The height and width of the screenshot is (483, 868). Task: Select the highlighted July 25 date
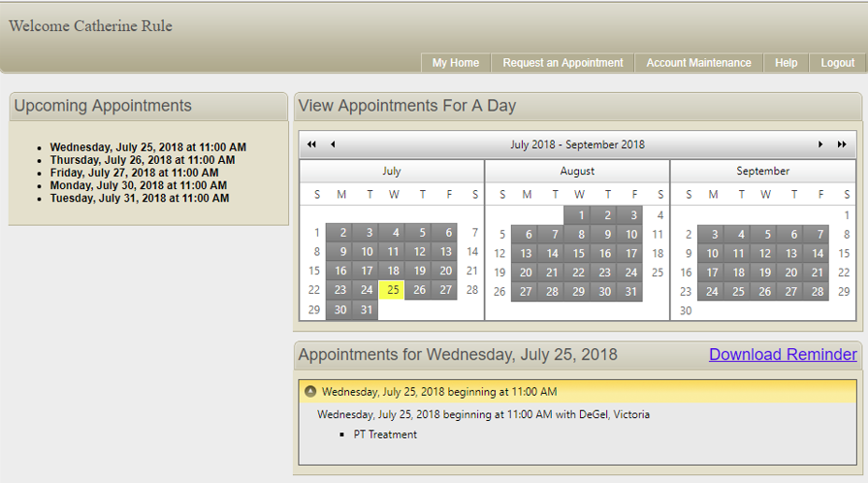(x=392, y=290)
